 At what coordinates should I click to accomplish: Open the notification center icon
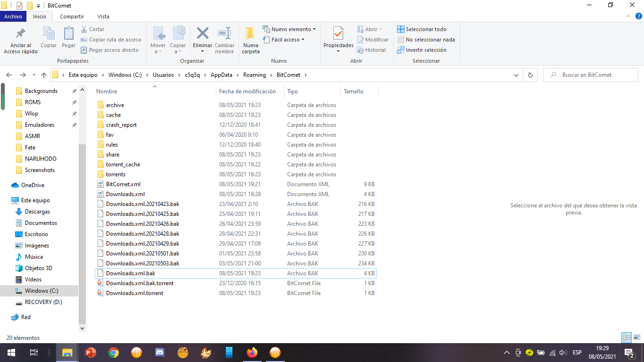click(x=629, y=353)
